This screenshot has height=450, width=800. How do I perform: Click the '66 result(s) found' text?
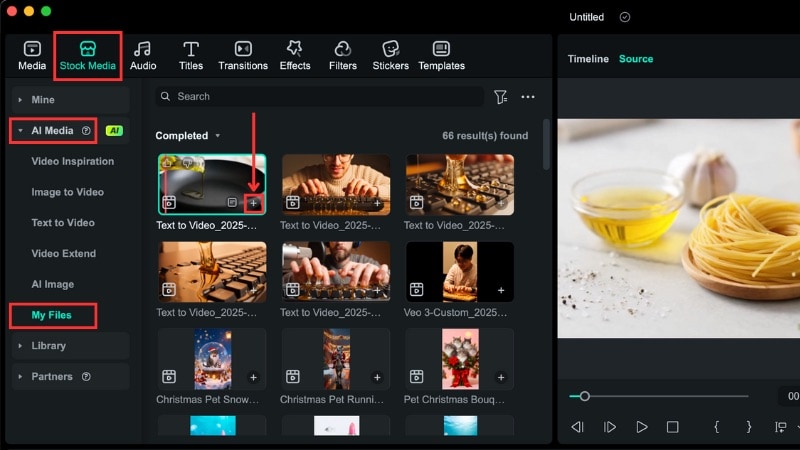(x=485, y=136)
